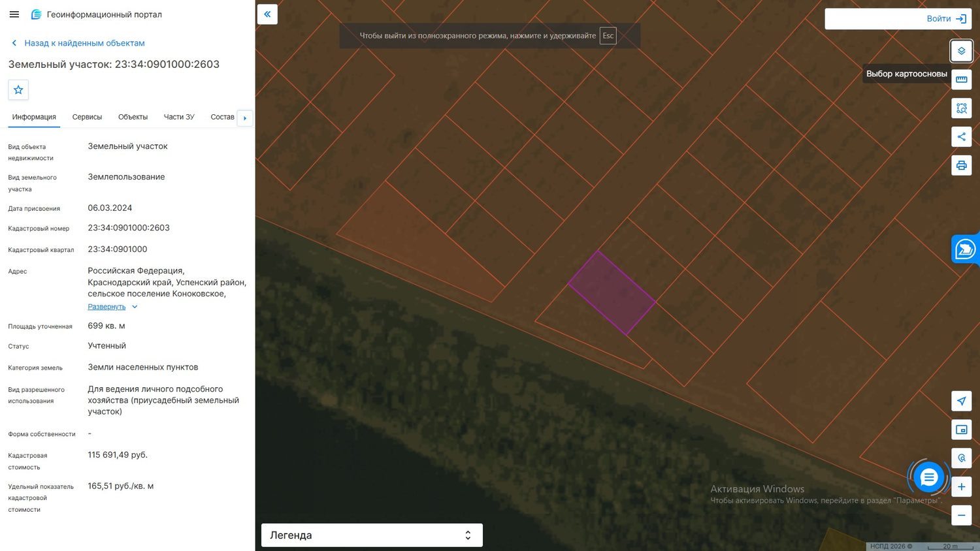The width and height of the screenshot is (980, 551).
Task: Show more tabs with the right arrow
Action: point(245,118)
